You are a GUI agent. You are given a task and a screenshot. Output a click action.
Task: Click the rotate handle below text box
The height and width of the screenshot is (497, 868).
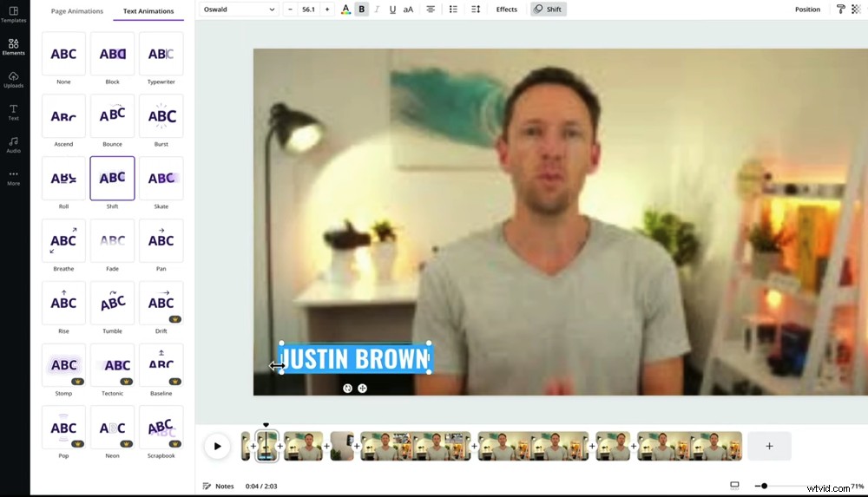pyautogui.click(x=347, y=389)
